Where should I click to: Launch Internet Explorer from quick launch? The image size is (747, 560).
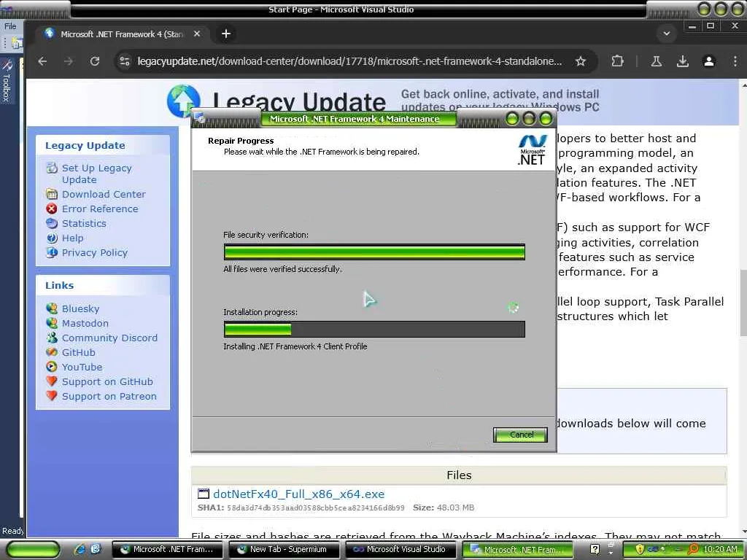pos(80,550)
